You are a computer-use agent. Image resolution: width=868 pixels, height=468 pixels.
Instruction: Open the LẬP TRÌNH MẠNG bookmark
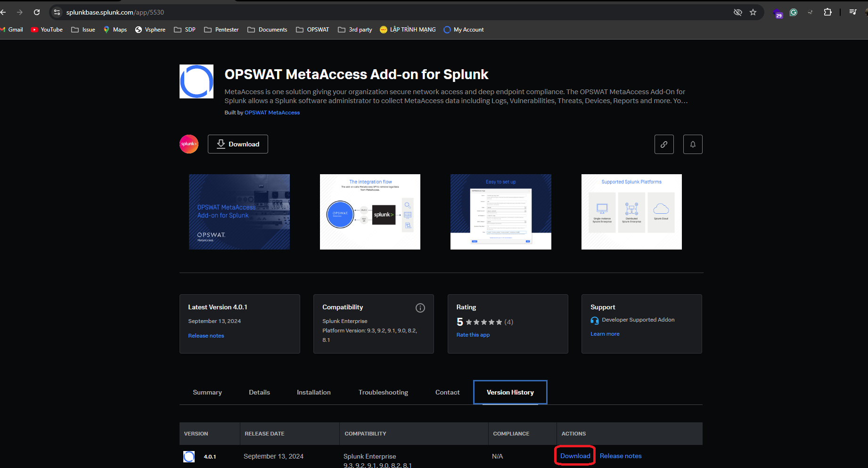(408, 30)
